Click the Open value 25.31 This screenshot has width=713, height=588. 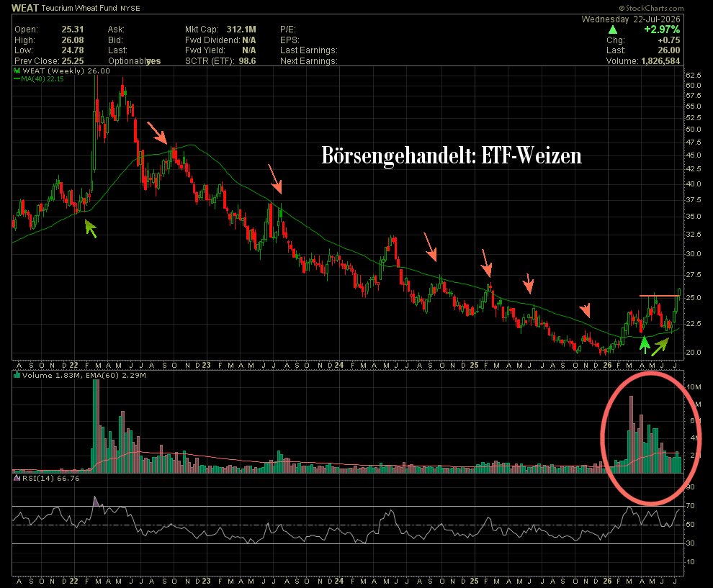(x=73, y=30)
